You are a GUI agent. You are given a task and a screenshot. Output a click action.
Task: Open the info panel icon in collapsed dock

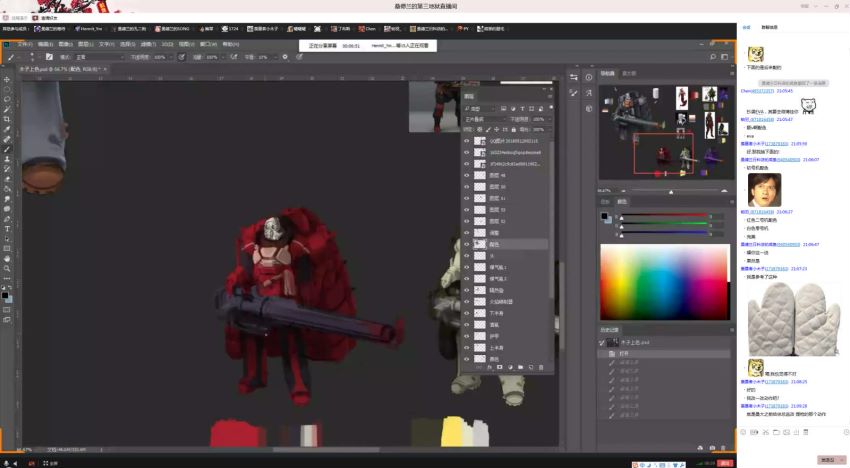[x=589, y=78]
